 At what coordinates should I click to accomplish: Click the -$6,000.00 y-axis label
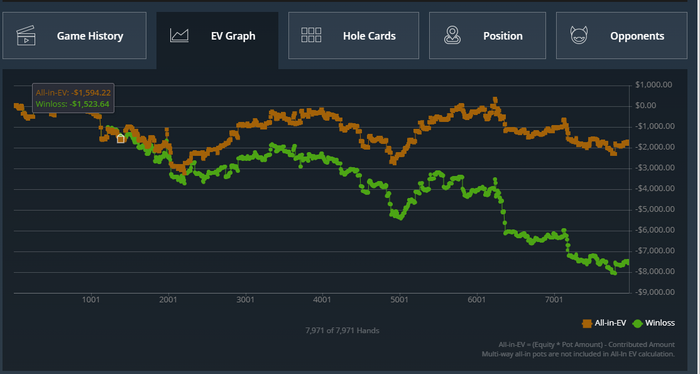(655, 230)
